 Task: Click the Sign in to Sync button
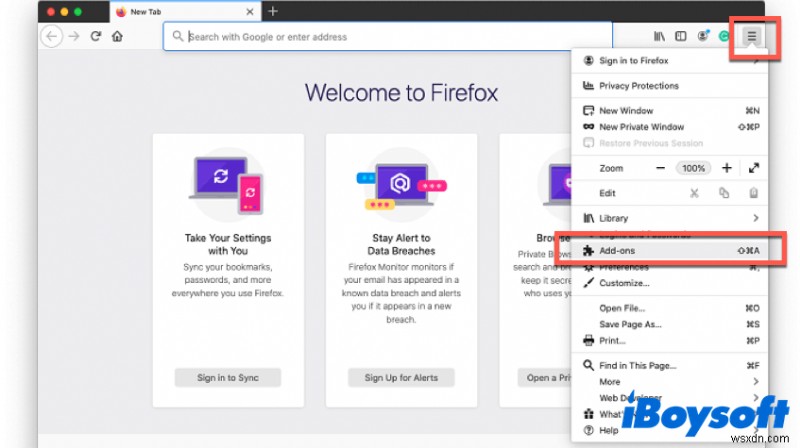228,378
